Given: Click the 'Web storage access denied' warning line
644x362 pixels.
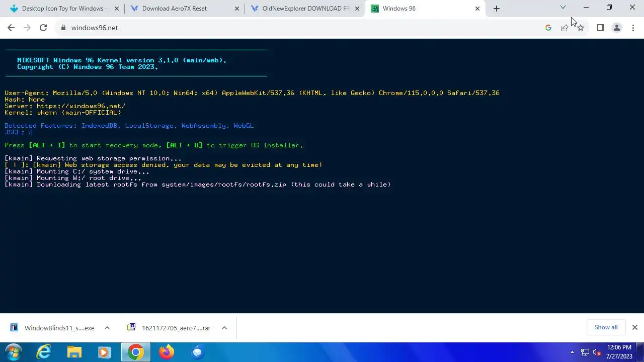Looking at the screenshot, I should (x=164, y=165).
